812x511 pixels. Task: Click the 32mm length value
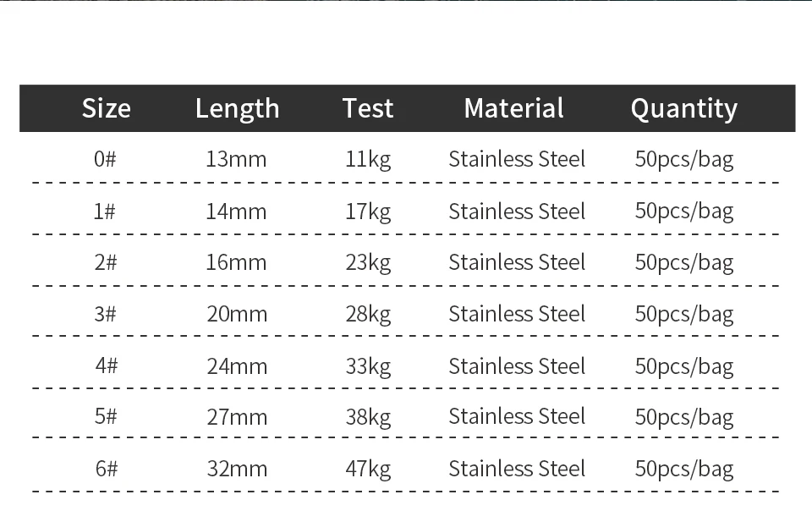[236, 469]
